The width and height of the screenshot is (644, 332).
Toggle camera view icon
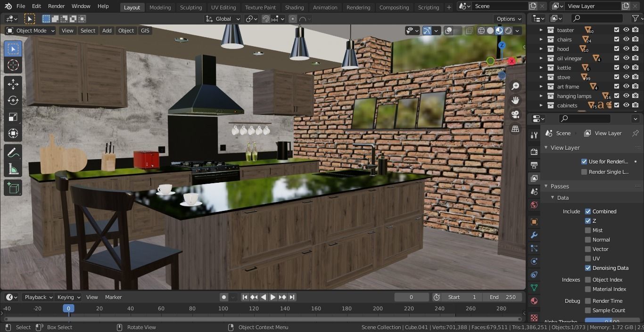click(x=515, y=114)
